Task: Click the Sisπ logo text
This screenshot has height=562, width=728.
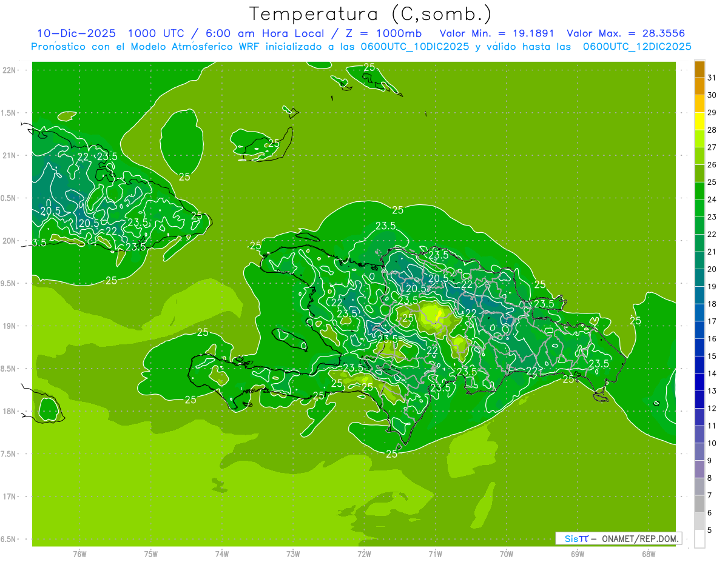Action: click(576, 538)
